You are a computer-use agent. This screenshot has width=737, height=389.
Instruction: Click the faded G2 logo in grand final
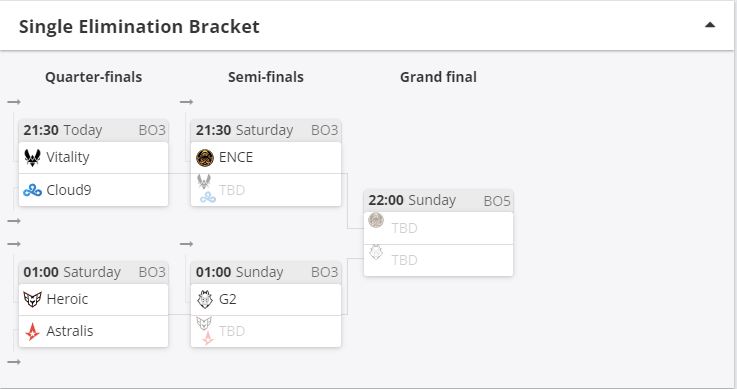[376, 252]
